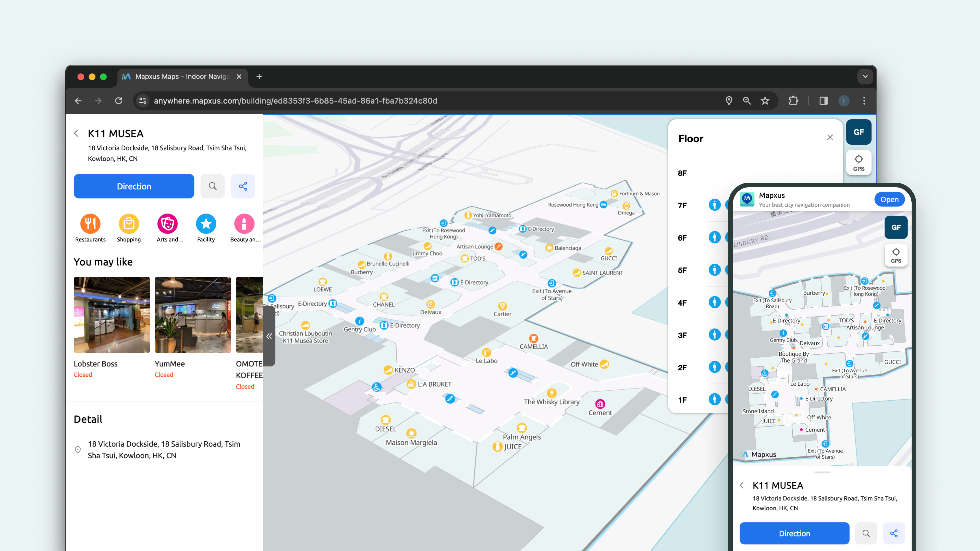Image resolution: width=980 pixels, height=551 pixels.
Task: Click the L:A BRUKET marker
Action: 411,384
